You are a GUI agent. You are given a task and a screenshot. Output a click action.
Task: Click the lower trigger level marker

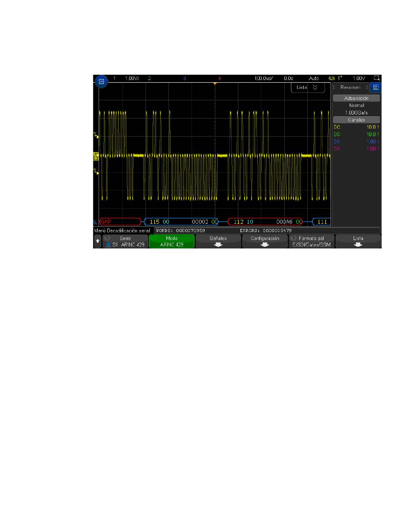point(96,171)
